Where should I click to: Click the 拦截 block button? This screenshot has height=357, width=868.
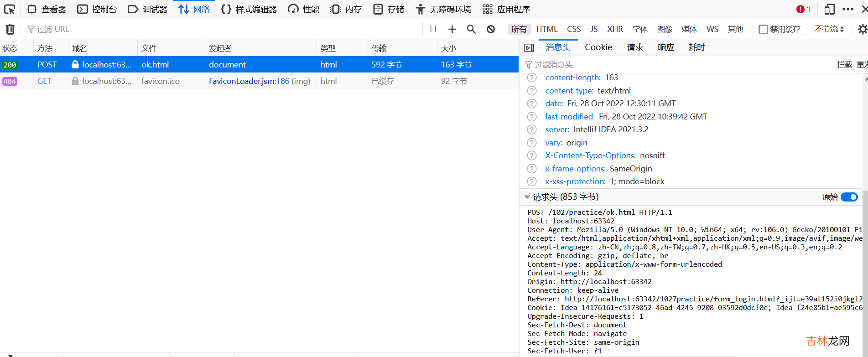(x=844, y=65)
